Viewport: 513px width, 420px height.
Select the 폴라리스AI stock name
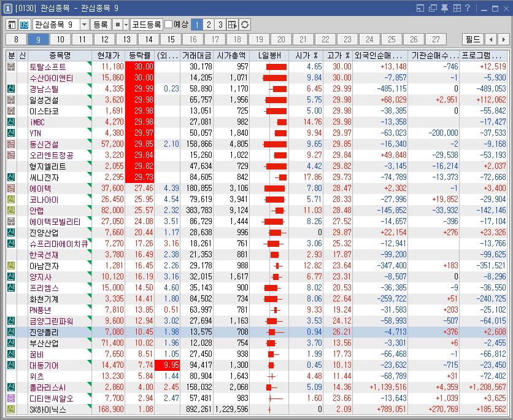(x=48, y=387)
